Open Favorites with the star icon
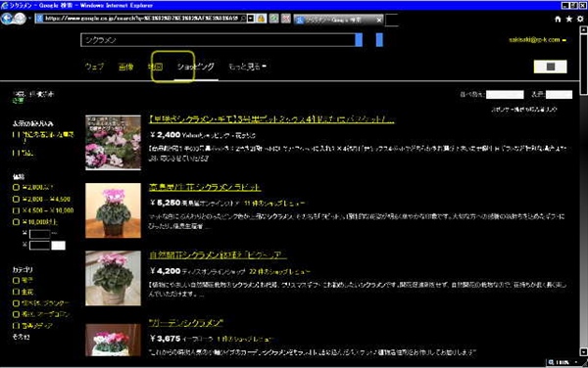Viewport: 588px width, 368px height. [568, 20]
